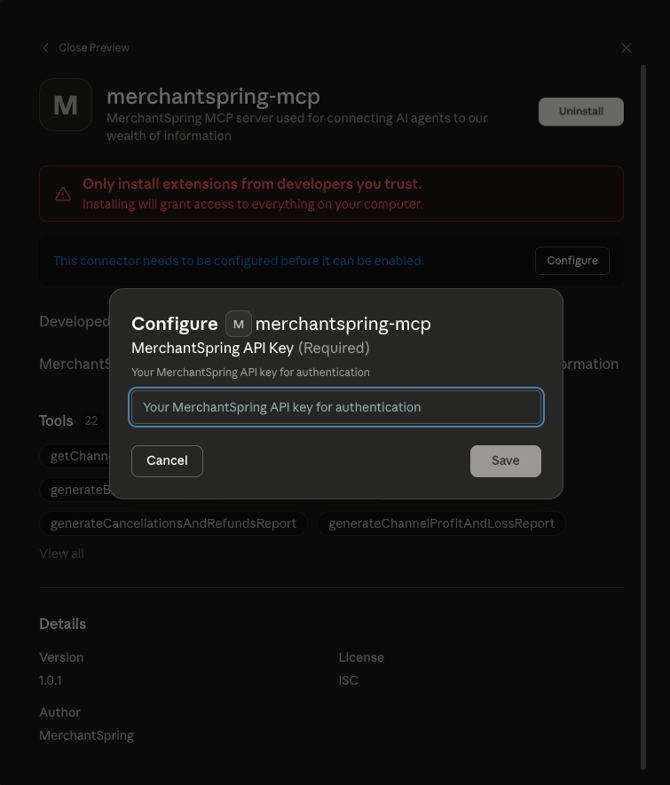Go back via Close Preview link

pyautogui.click(x=94, y=48)
